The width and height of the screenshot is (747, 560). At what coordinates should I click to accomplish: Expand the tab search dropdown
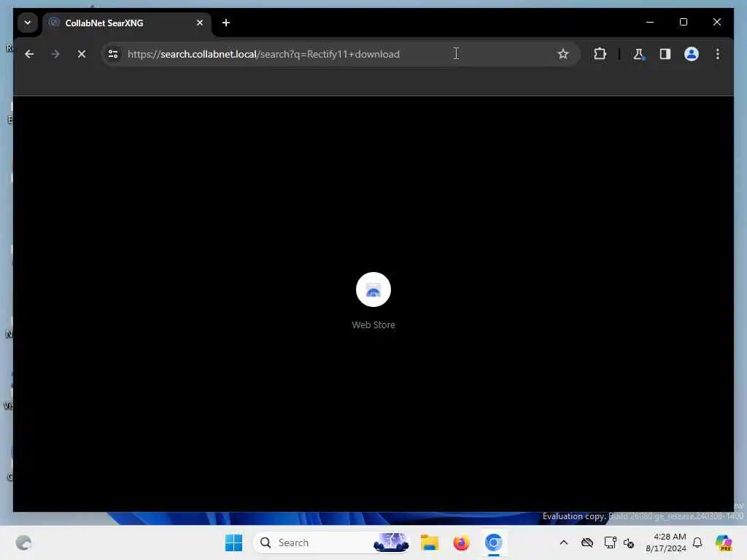click(x=28, y=23)
